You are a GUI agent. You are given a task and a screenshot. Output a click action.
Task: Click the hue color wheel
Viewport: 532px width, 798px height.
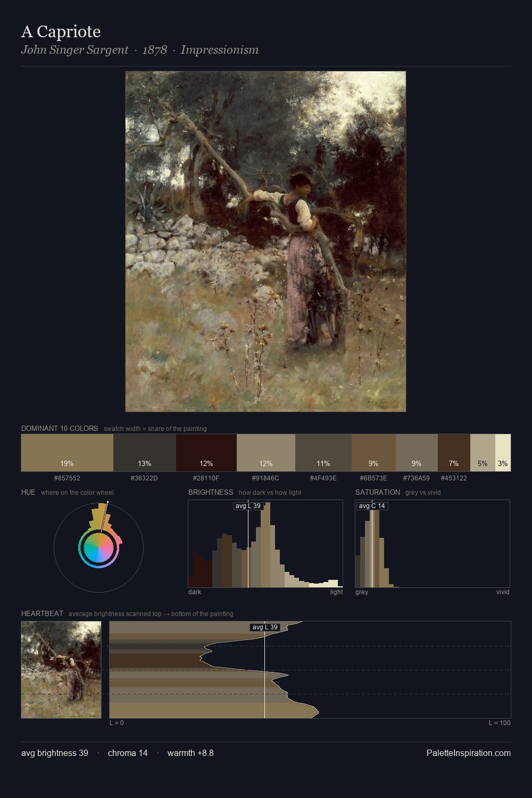(x=98, y=547)
